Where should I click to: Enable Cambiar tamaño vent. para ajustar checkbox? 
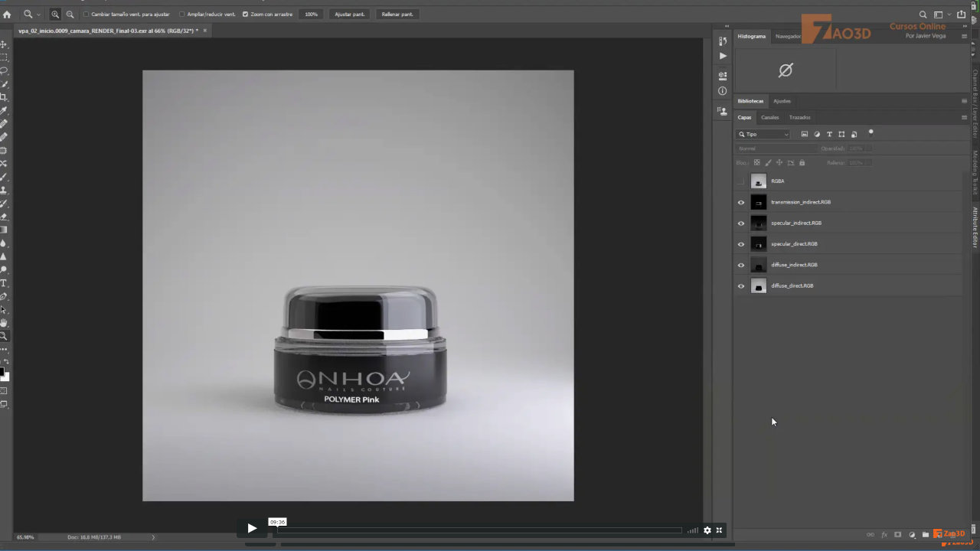86,14
